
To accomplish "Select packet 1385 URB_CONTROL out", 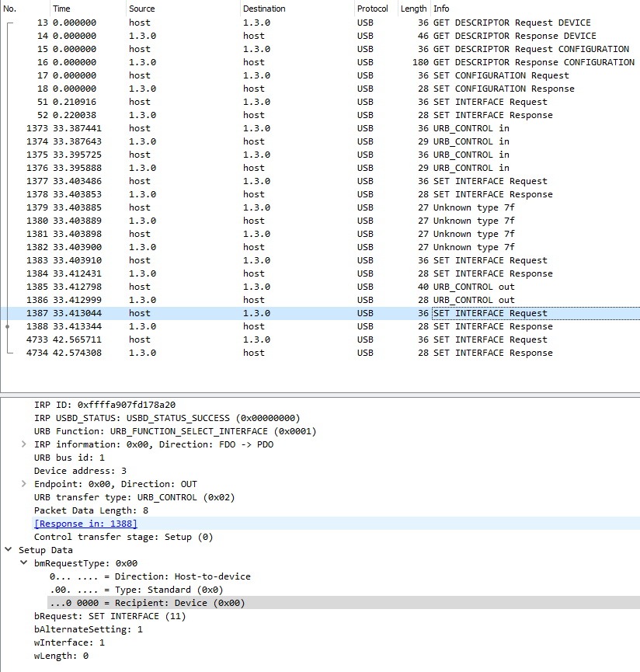I will click(320, 287).
